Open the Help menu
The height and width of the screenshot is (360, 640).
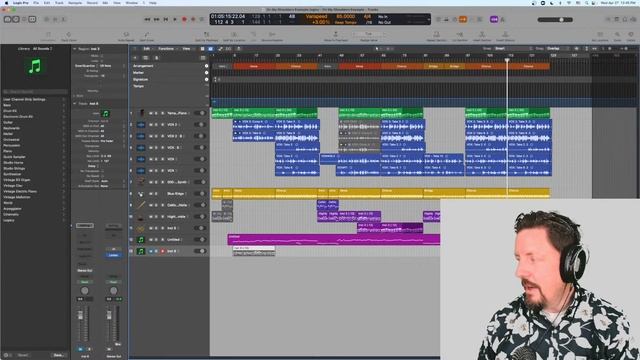pos(153,3)
